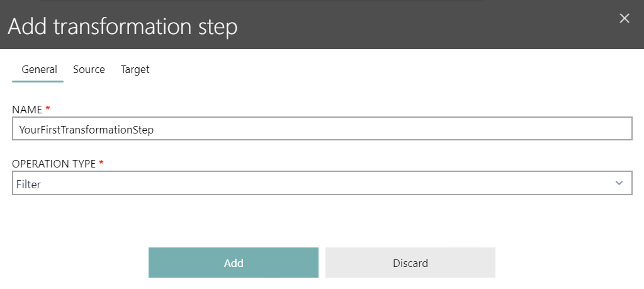Click the red asterisk beside NAME
644x289 pixels.
pos(48,110)
